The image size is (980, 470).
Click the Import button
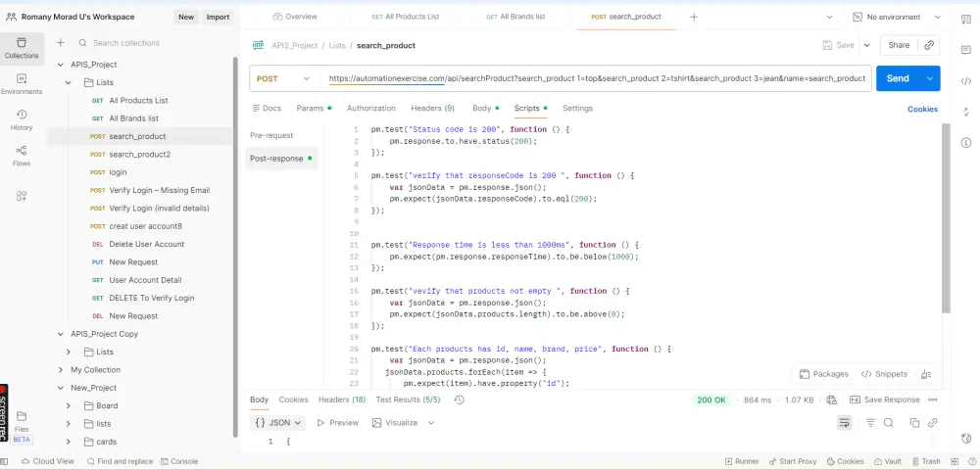(x=219, y=17)
